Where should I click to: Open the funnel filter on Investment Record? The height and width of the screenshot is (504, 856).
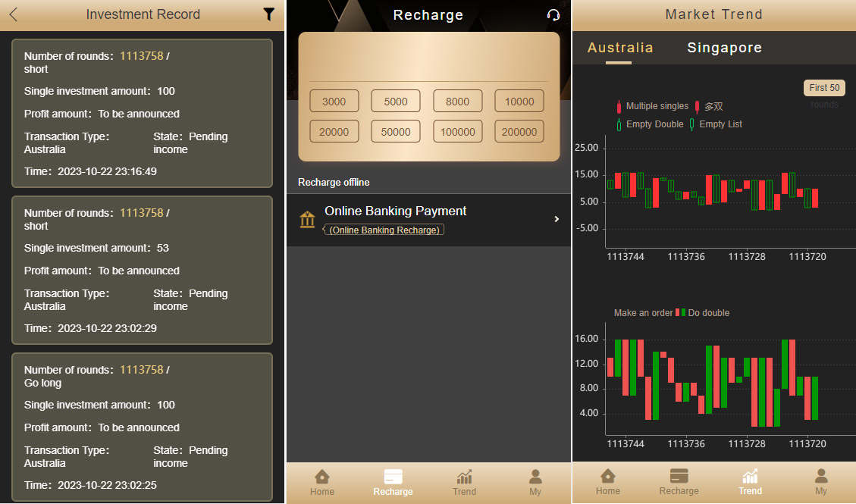tap(268, 14)
